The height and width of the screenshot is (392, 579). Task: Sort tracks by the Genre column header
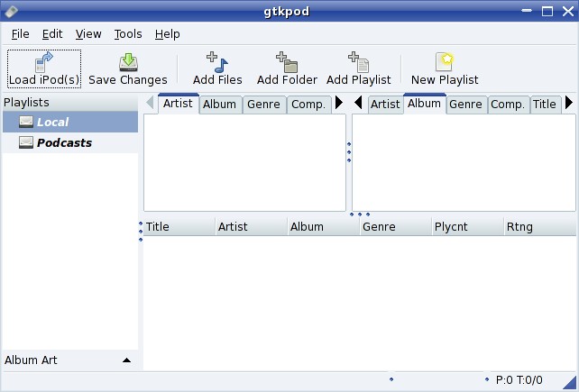point(395,226)
